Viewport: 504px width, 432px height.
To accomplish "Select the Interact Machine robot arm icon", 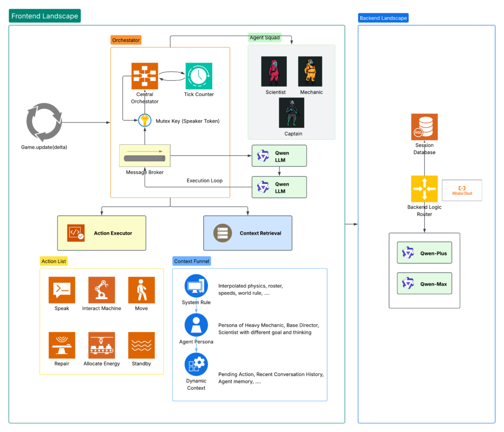I will (x=101, y=290).
